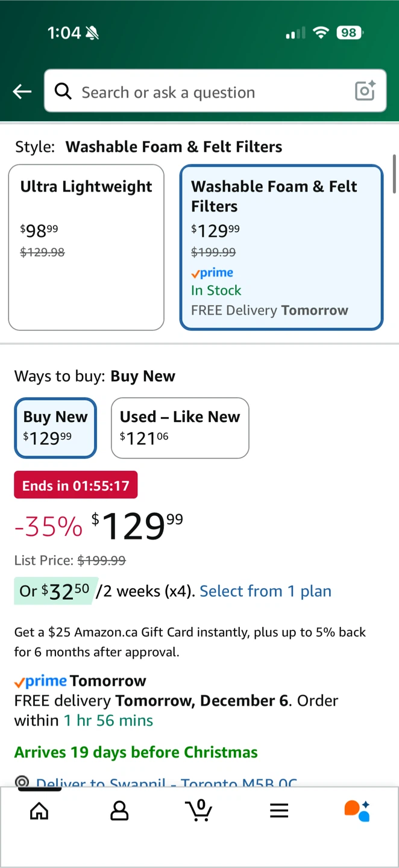
Task: Open the shopping cart icon
Action: click(x=199, y=810)
